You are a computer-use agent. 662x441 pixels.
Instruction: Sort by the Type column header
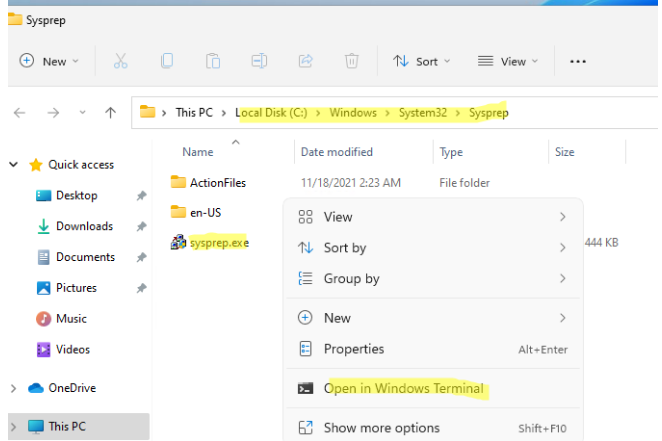[451, 152]
